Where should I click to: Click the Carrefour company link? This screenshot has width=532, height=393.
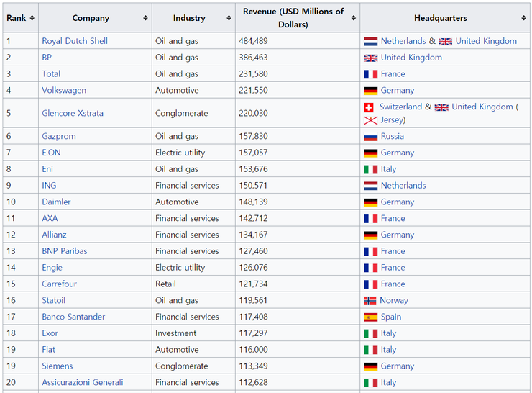[x=59, y=284]
